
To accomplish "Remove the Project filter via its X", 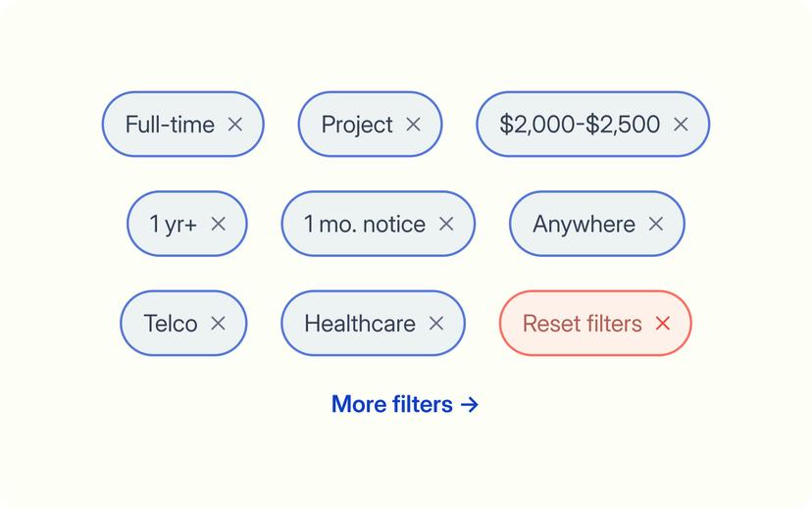I will click(413, 125).
